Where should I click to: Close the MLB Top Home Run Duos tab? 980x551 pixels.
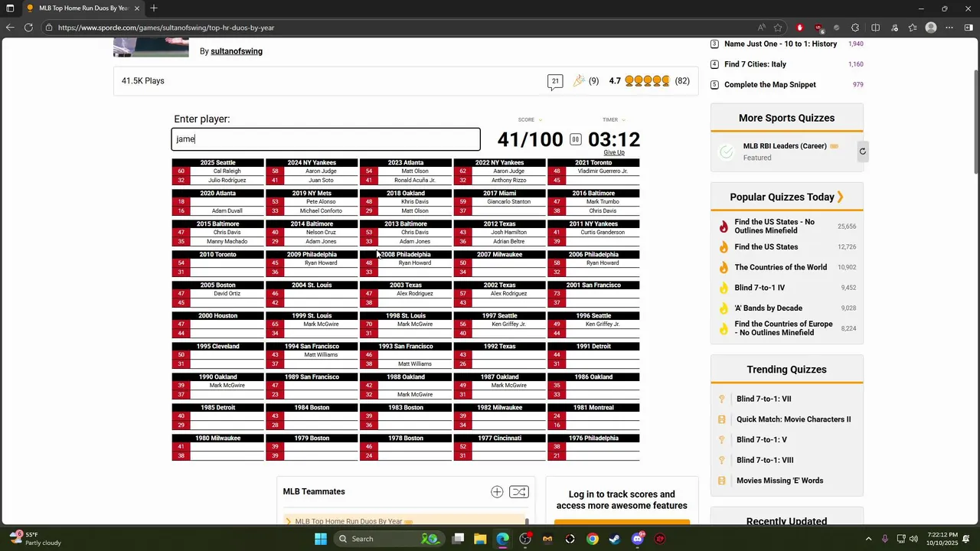137,8
